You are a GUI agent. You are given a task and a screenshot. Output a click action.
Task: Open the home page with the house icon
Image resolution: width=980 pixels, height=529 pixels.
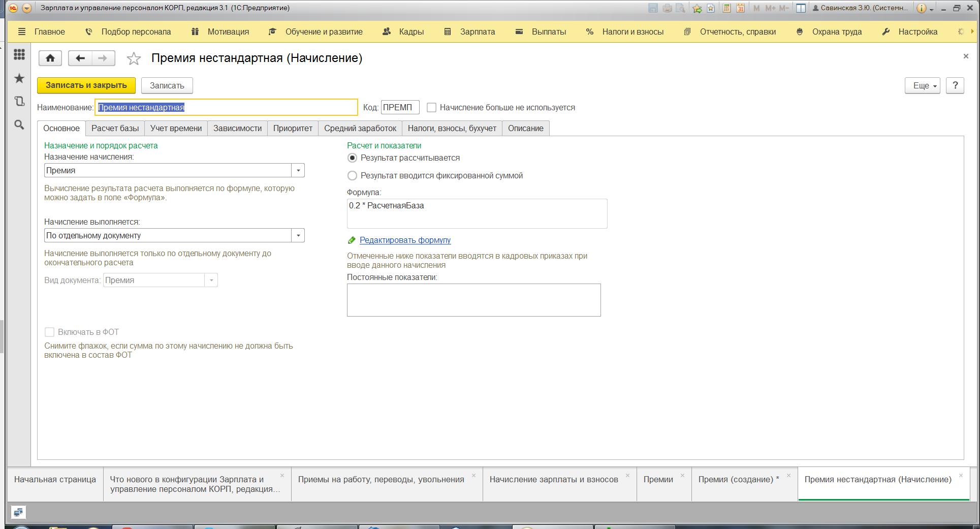tap(50, 58)
